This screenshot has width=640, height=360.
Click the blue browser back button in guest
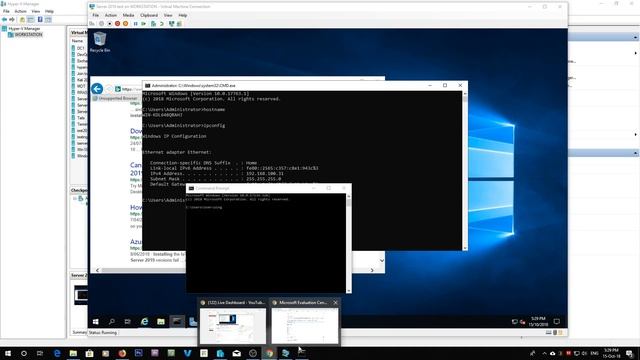pos(97,89)
